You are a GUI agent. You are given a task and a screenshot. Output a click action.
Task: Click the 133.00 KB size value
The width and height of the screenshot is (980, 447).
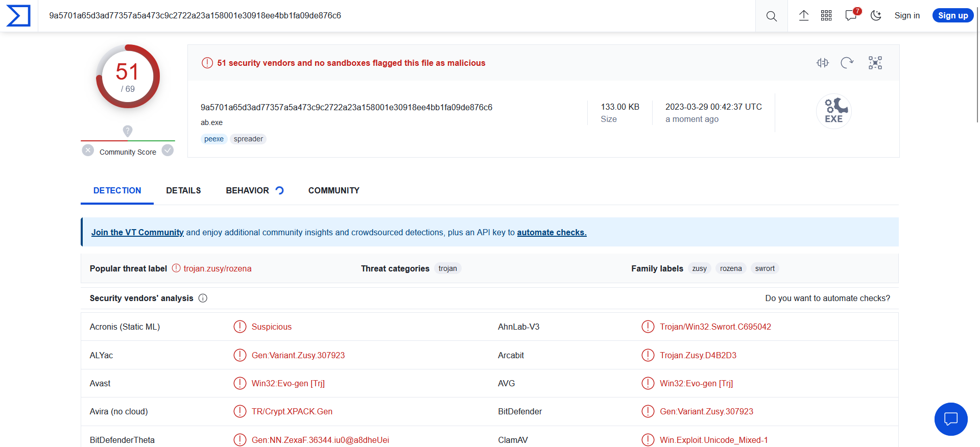click(620, 107)
